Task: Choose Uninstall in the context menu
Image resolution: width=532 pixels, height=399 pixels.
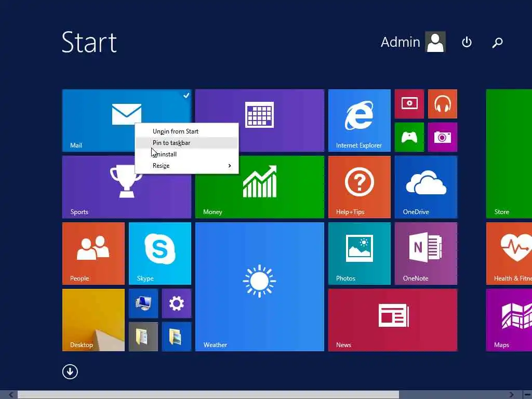Action: pos(187,154)
